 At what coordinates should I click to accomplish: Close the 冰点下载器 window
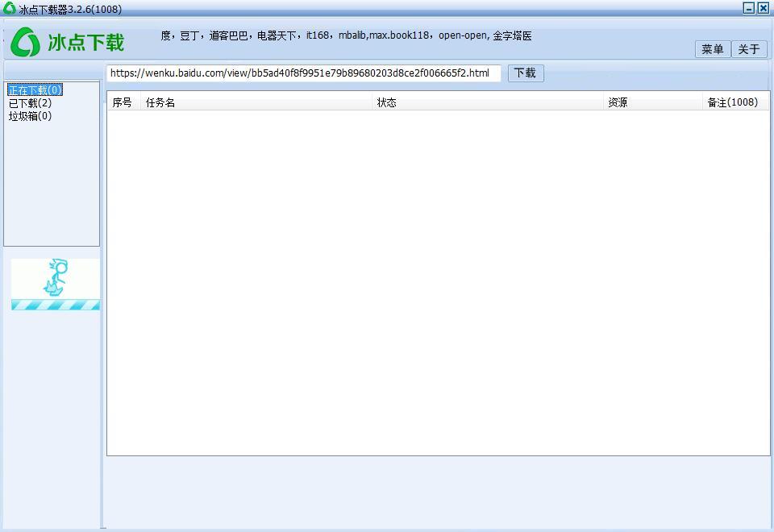click(764, 8)
